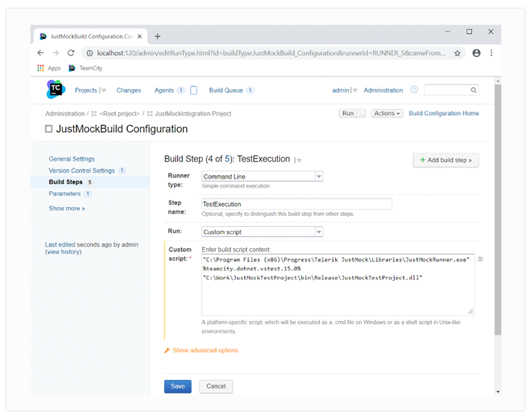
Task: Click the Agents count badge
Action: 181,90
